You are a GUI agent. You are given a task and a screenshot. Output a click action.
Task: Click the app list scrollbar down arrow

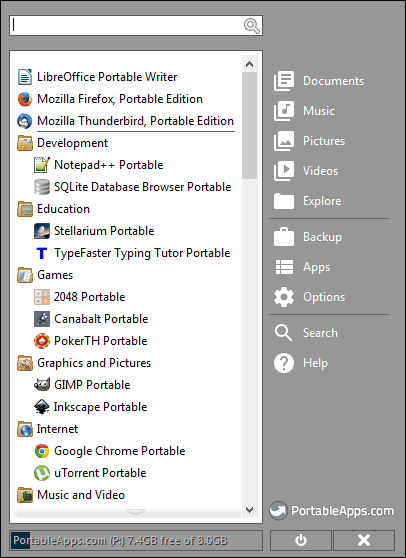click(249, 510)
